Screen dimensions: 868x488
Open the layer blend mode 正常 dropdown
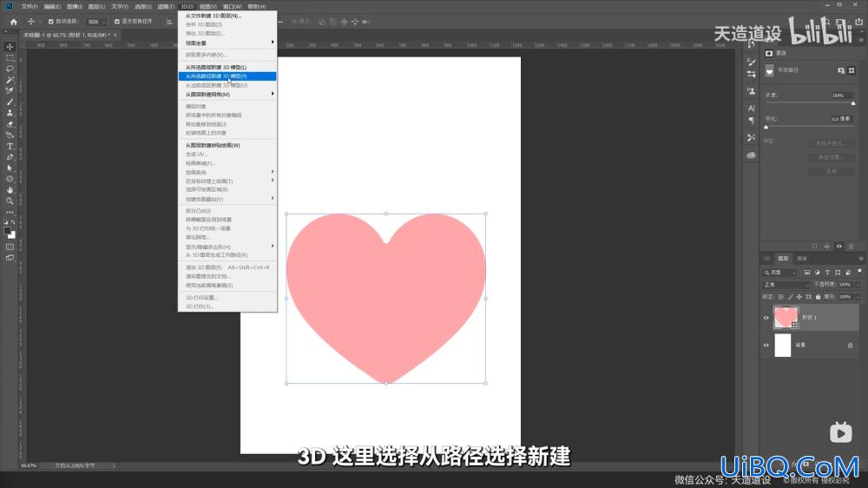(x=786, y=285)
